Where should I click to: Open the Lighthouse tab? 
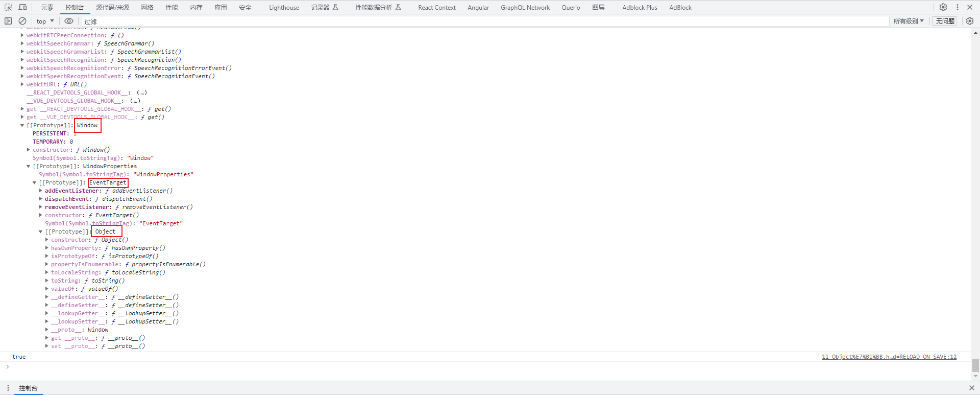284,7
